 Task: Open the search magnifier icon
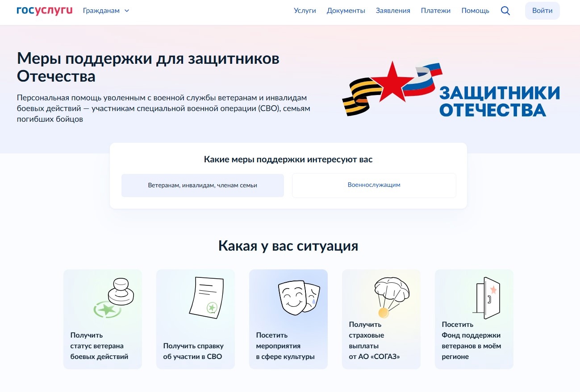tap(505, 11)
